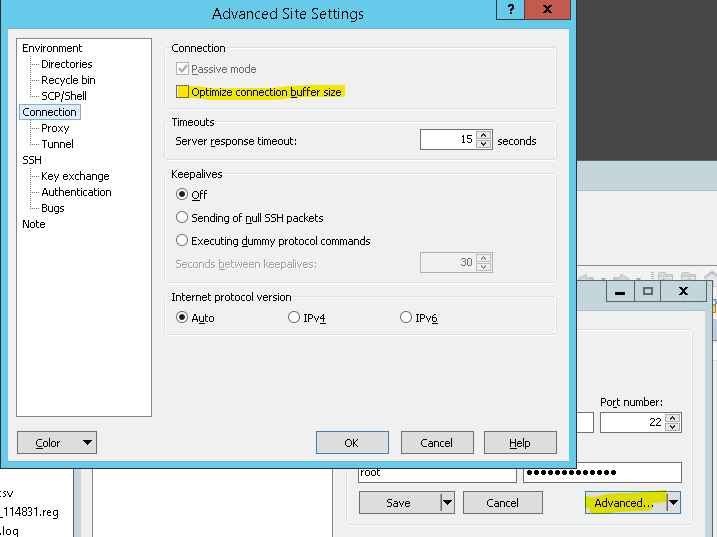The width and height of the screenshot is (717, 537).
Task: Increase server response timeout with up arrow
Action: 484,136
